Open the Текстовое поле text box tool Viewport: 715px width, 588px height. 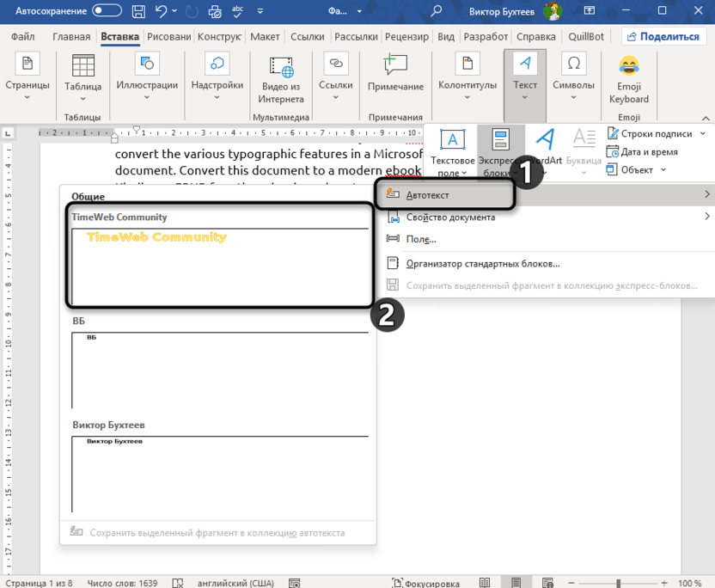tap(452, 150)
